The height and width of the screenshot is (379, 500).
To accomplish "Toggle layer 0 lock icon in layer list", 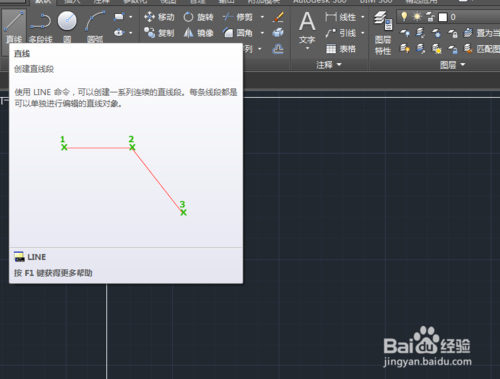I will [430, 17].
